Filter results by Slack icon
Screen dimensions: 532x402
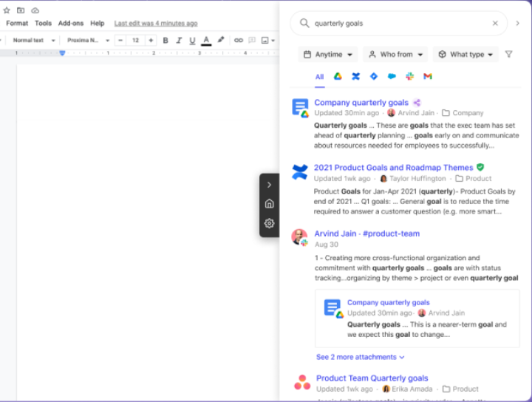click(409, 77)
